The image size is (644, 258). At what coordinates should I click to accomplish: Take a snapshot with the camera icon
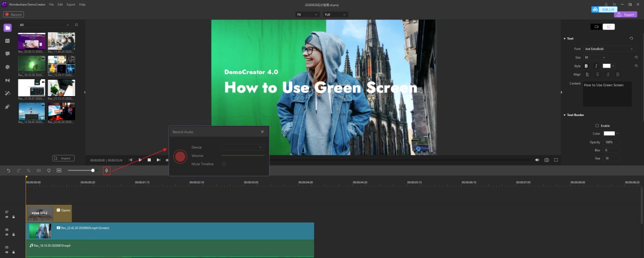[546, 160]
